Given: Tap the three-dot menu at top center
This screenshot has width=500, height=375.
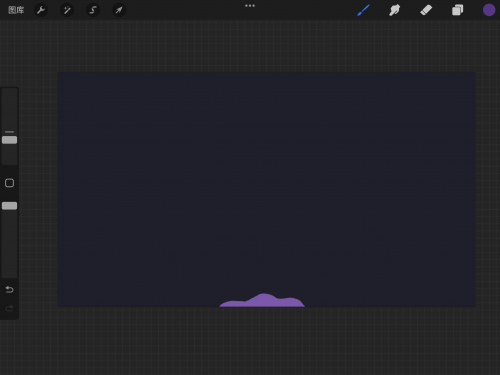Looking at the screenshot, I should 250,6.
